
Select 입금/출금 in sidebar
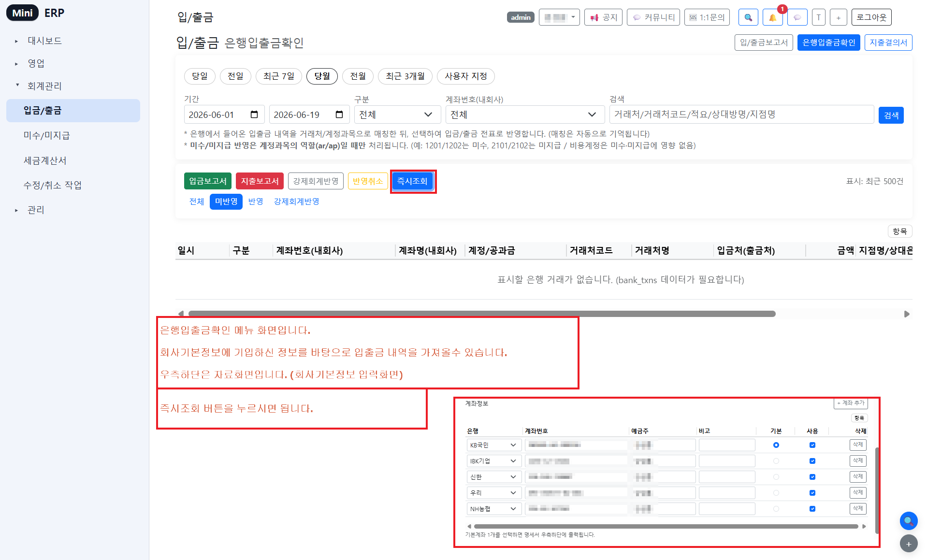73,111
